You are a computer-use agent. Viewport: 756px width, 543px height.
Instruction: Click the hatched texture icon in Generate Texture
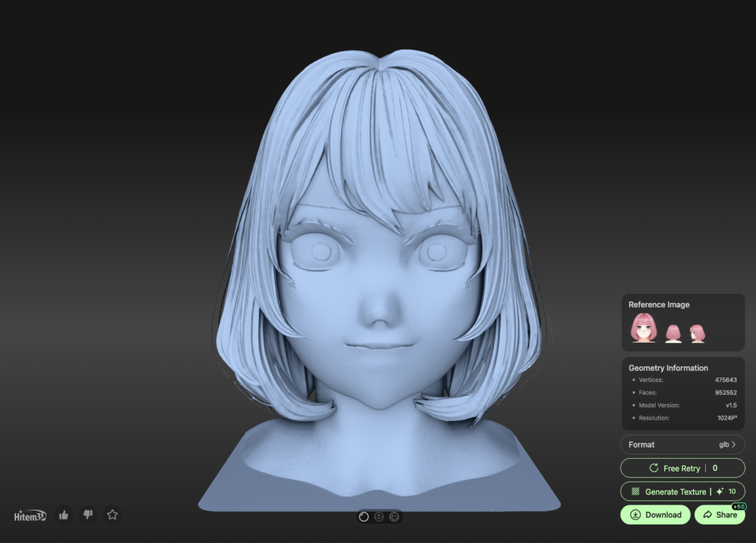[x=635, y=492]
